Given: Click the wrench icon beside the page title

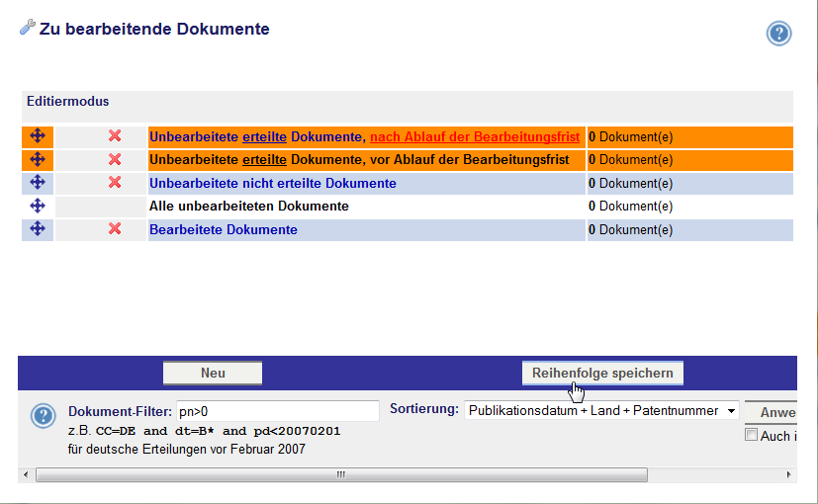Looking at the screenshot, I should pos(27,27).
